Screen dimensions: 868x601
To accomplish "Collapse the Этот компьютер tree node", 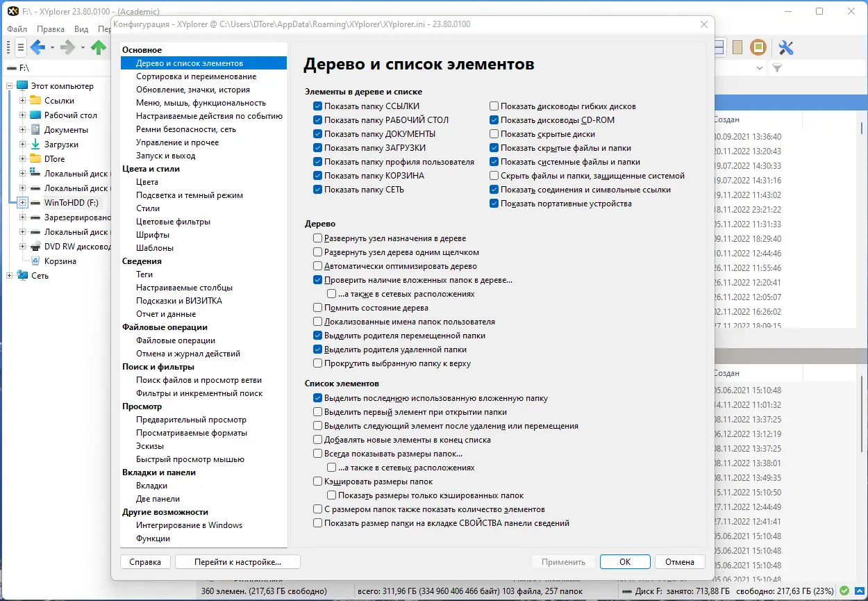I will [x=9, y=86].
